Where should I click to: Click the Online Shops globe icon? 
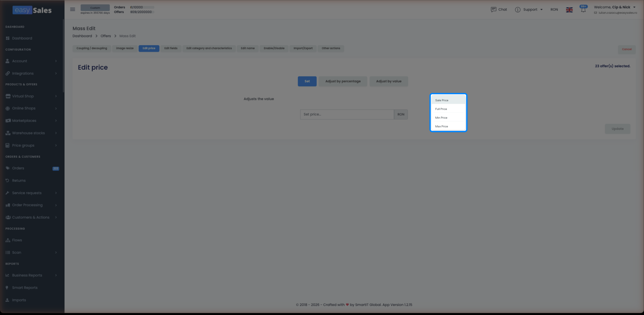coord(8,108)
